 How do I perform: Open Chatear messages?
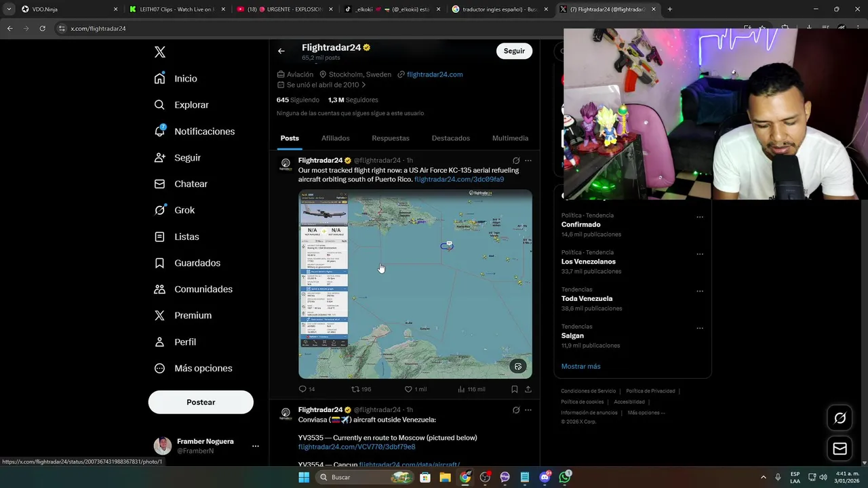click(180, 184)
